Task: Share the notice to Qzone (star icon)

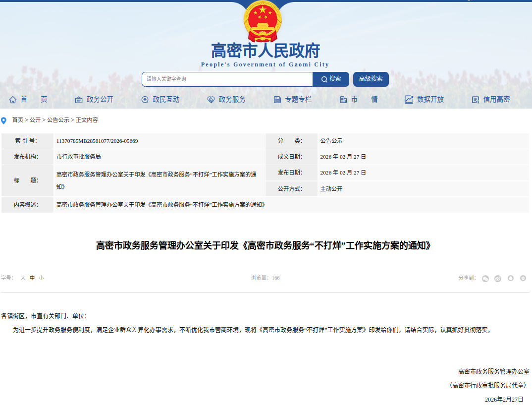Action: point(523,278)
